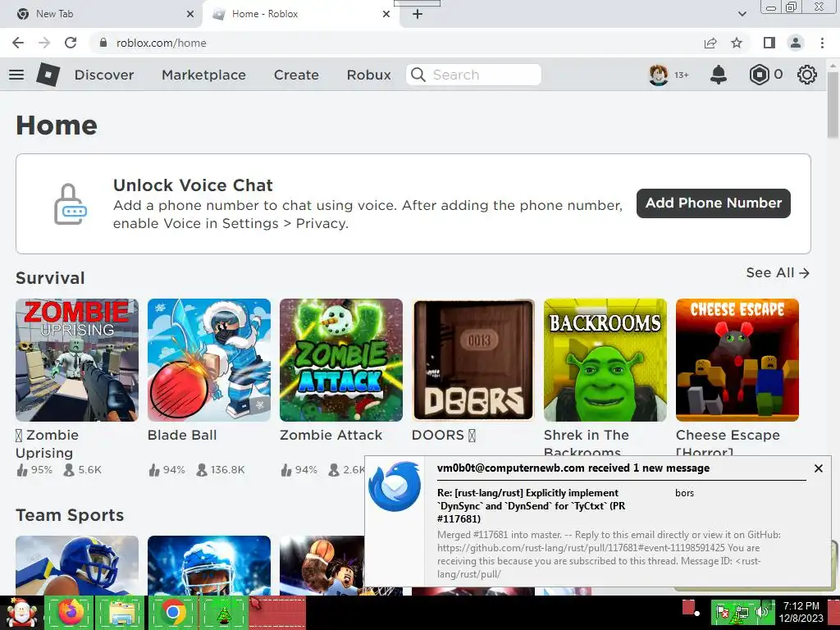Screen dimensions: 840x630
Task: Switch to Chrome in the taskbar
Action: tap(172, 612)
